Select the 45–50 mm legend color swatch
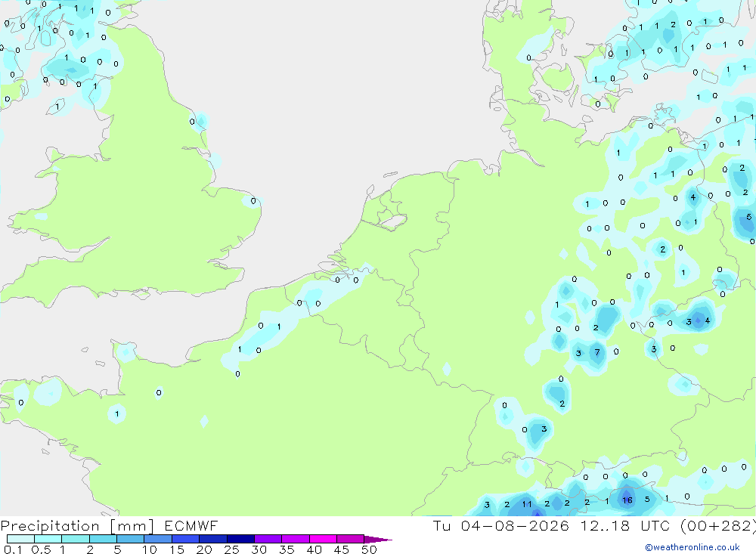Image resolution: width=756 pixels, height=554 pixels. 350,539
